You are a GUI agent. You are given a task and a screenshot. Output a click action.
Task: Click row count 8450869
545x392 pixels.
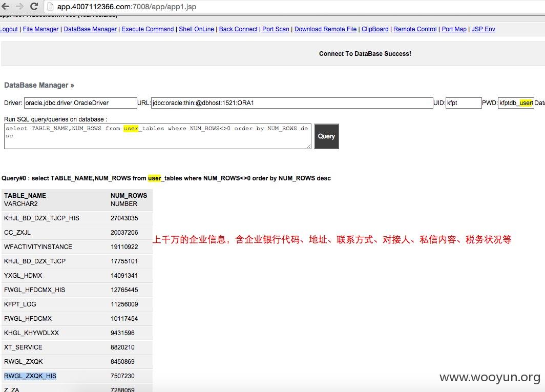[x=123, y=362]
